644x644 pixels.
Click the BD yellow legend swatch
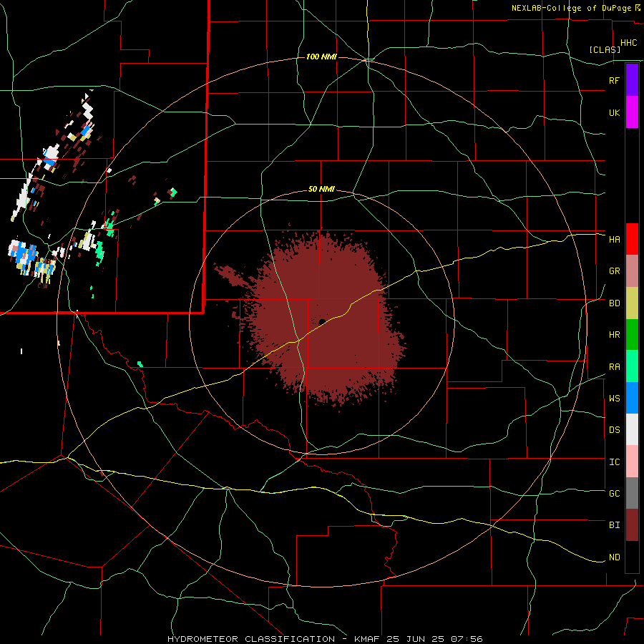point(632,303)
